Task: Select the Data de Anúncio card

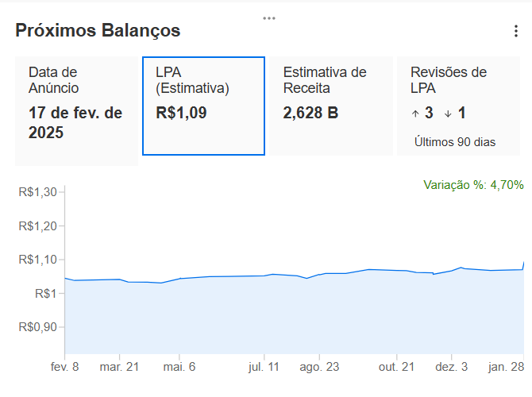Action: click(x=76, y=111)
